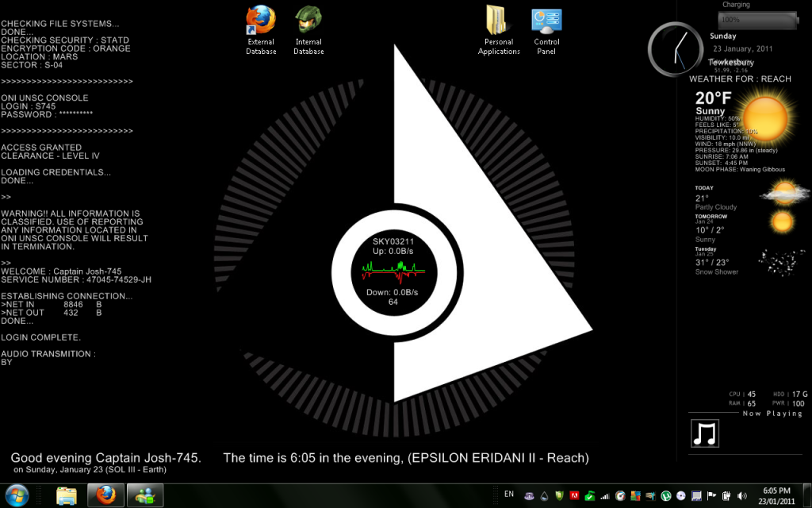Click the 'ONI UNSC CONSOLE' line

44,98
